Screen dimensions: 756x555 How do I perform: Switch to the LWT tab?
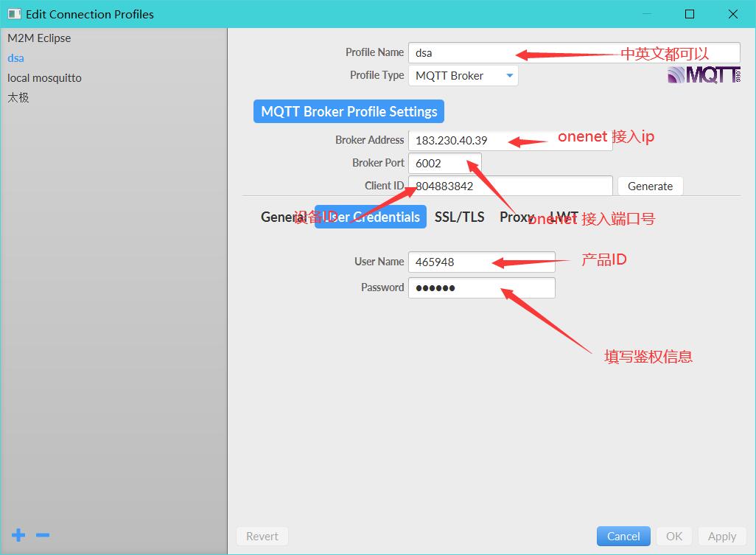pos(564,217)
